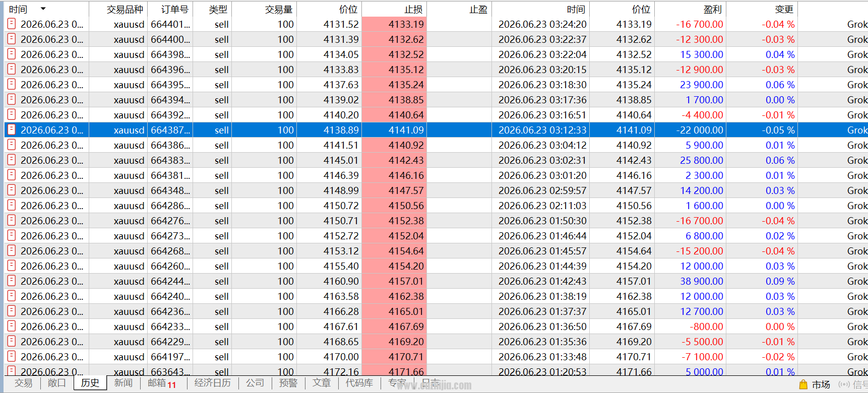This screenshot has width=868, height=393.
Task: Click the document icon of order 664396
Action: pos(12,69)
